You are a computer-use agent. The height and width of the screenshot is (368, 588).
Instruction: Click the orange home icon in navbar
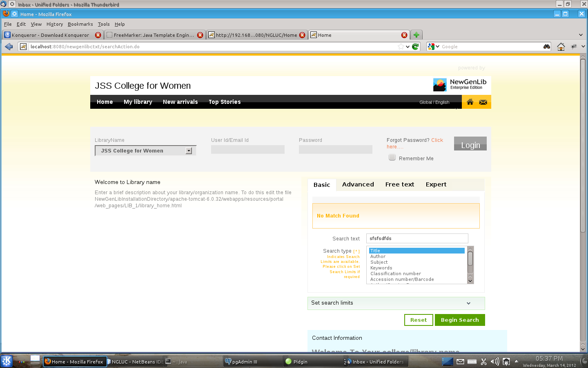(470, 102)
